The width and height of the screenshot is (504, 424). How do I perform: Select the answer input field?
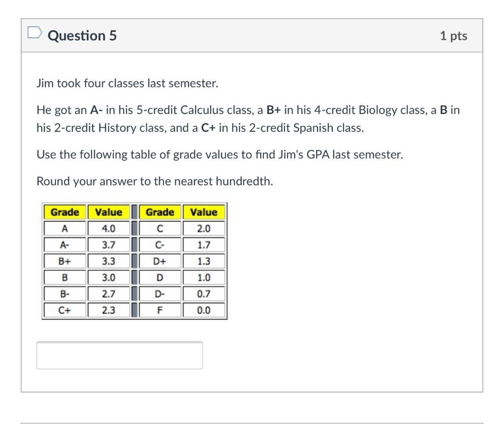(120, 355)
